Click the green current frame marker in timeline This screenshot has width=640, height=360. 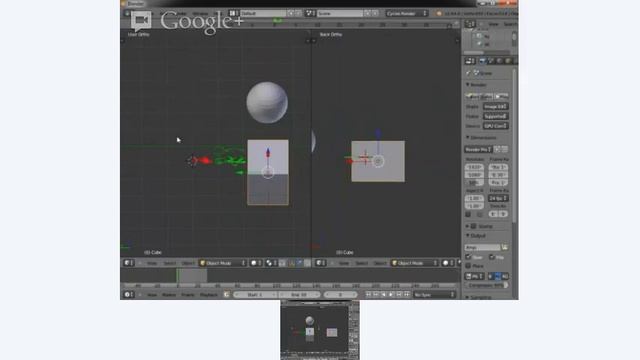tap(178, 276)
